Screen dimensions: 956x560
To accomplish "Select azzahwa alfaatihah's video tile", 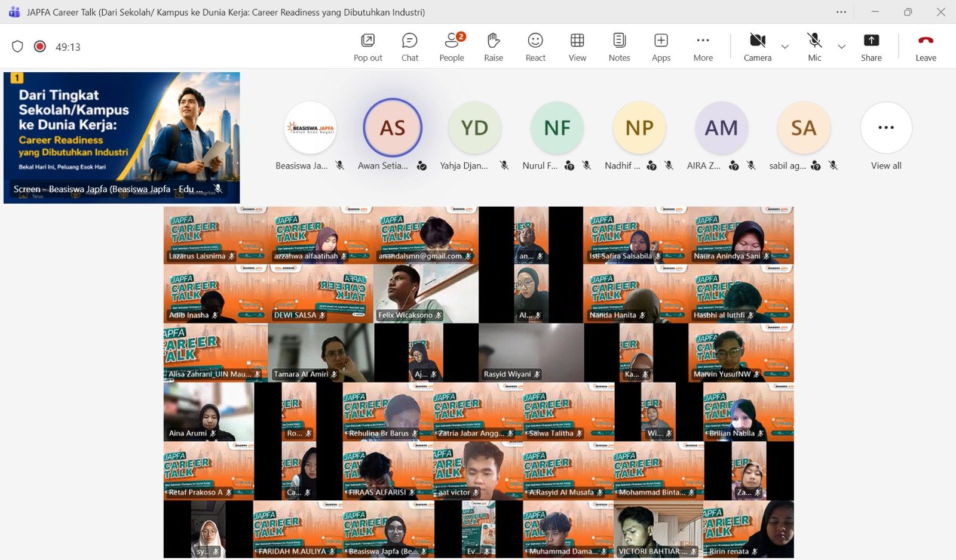I will [x=321, y=235].
